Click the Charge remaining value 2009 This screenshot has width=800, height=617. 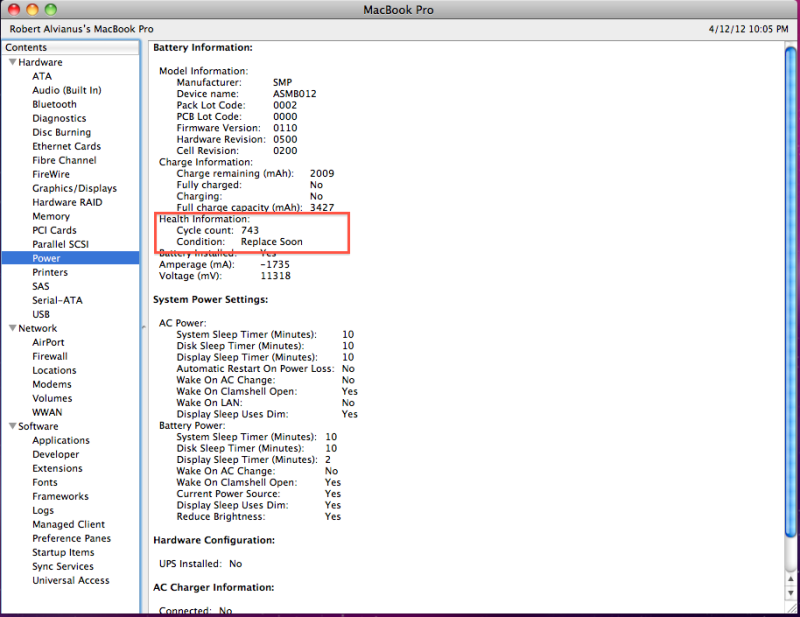(322, 174)
